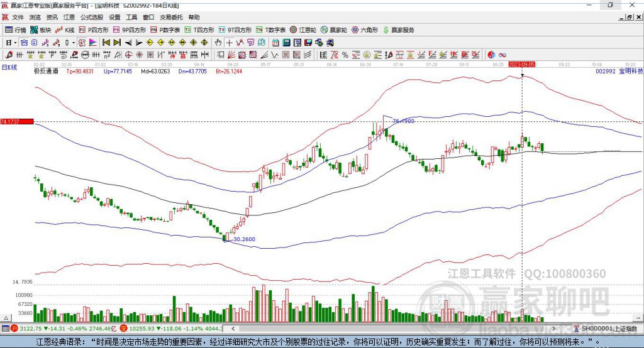Open the T四方形 time square
The height and width of the screenshot is (348, 644).
click(x=199, y=30)
